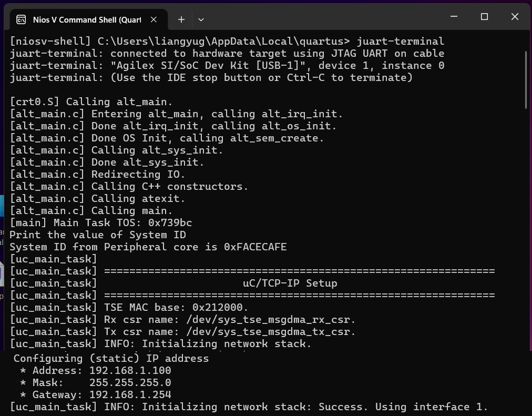Click the Main Task TOS 0x739bc line

click(101, 222)
